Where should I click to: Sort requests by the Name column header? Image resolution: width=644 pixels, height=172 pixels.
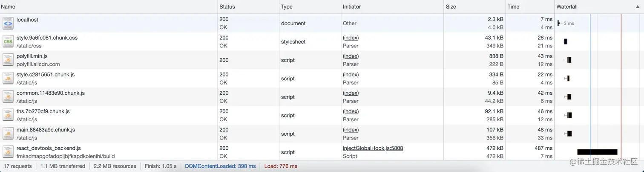click(8, 7)
